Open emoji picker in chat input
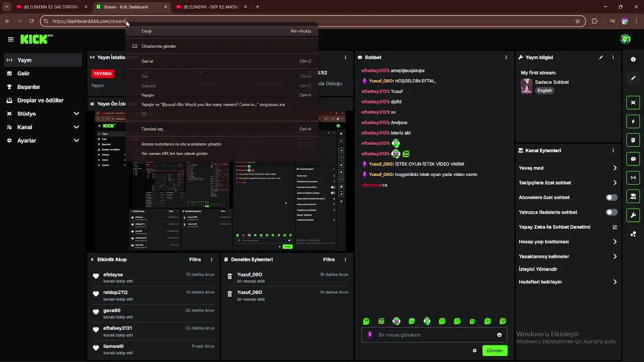644x362 pixels. click(x=499, y=335)
